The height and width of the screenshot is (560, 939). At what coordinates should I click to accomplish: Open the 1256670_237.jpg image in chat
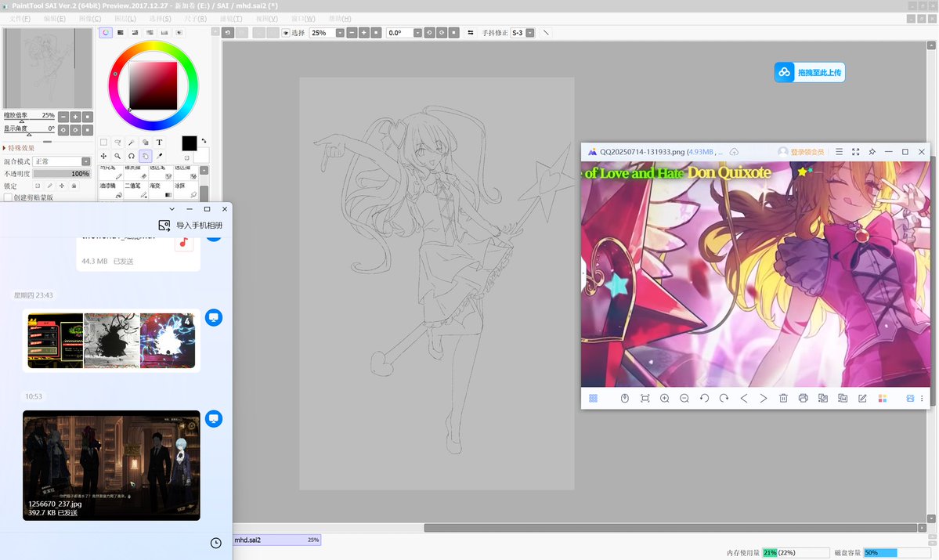click(x=111, y=464)
